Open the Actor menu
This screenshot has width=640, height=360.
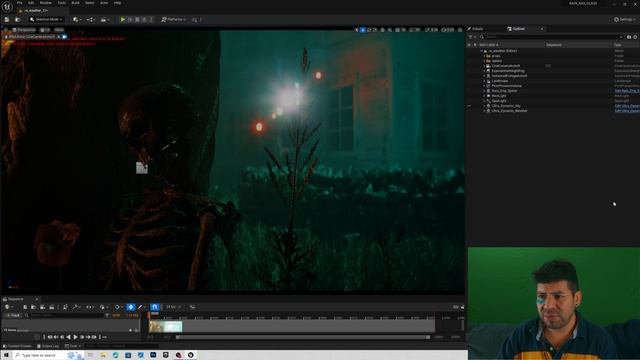(104, 3)
